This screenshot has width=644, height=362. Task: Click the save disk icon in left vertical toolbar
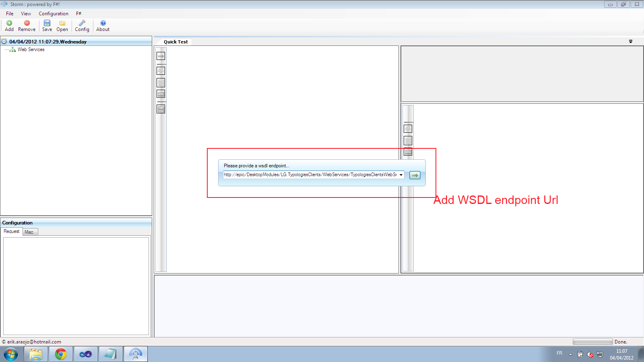click(x=161, y=109)
